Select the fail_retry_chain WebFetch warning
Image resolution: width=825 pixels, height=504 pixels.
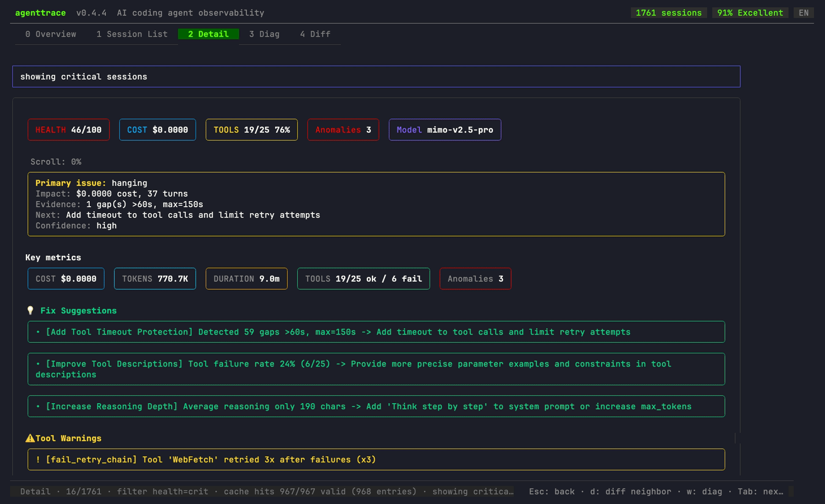point(376,460)
